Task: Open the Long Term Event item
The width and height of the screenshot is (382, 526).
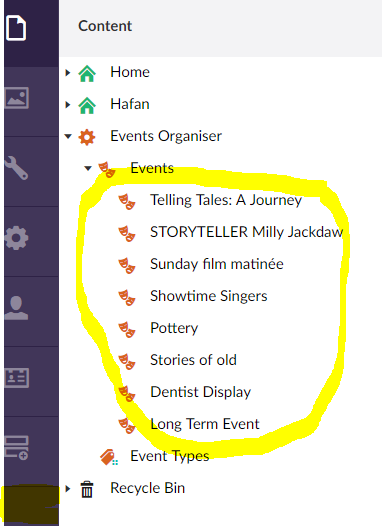Action: [x=205, y=424]
